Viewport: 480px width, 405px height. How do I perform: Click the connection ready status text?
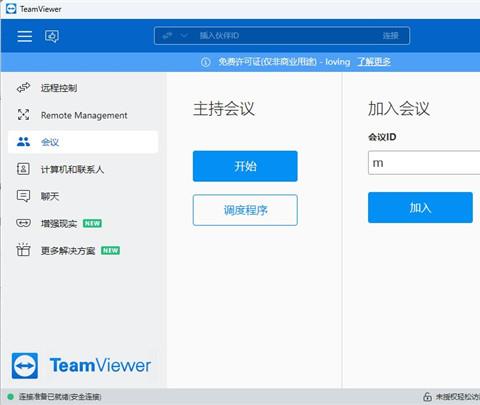tap(60, 397)
